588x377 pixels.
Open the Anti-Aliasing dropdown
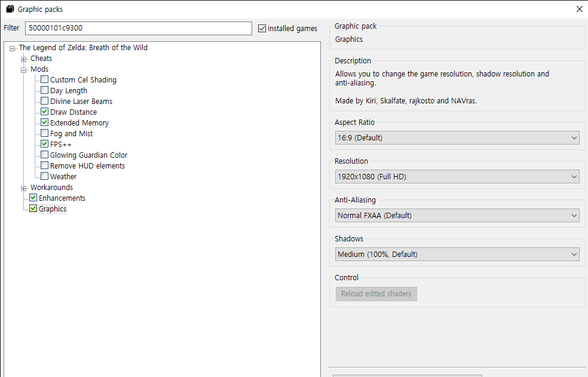(x=457, y=215)
